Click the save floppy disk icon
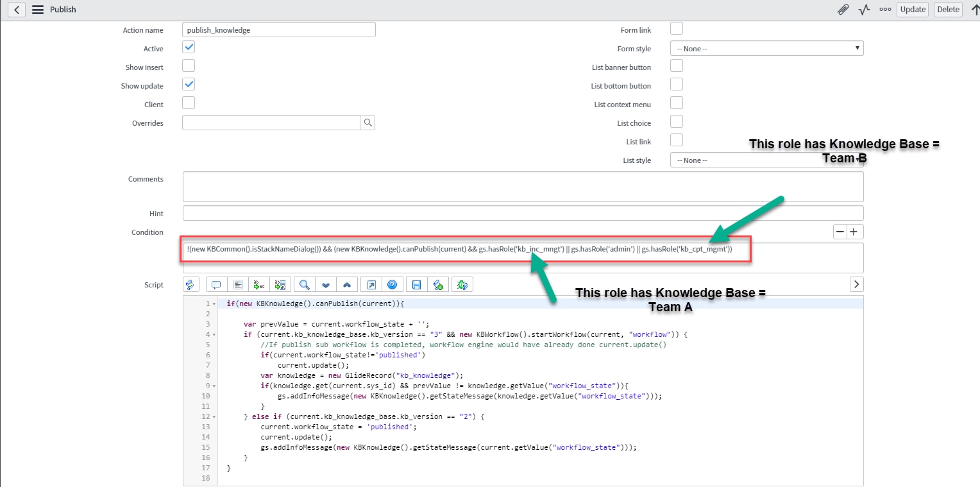The height and width of the screenshot is (487, 980). [417, 284]
